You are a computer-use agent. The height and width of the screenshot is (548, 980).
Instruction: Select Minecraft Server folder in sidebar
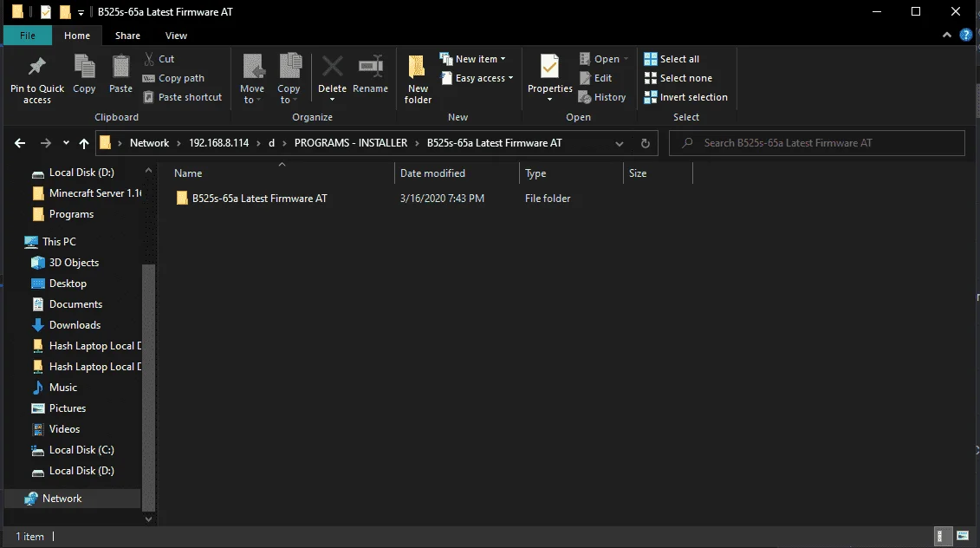(x=87, y=193)
